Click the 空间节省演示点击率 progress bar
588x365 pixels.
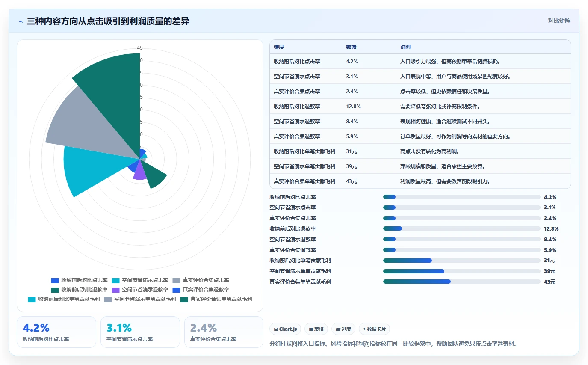pos(462,208)
